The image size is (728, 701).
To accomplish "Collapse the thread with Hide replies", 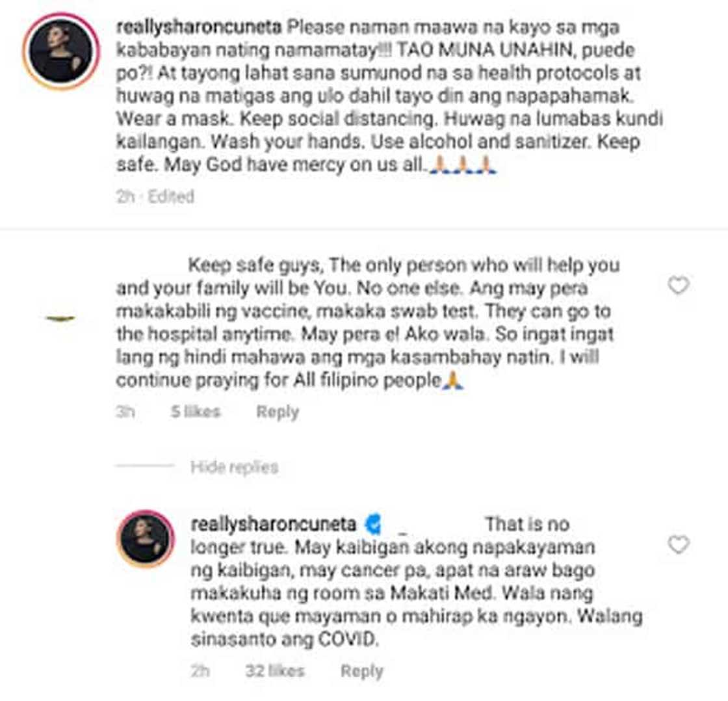I will pyautogui.click(x=234, y=466).
